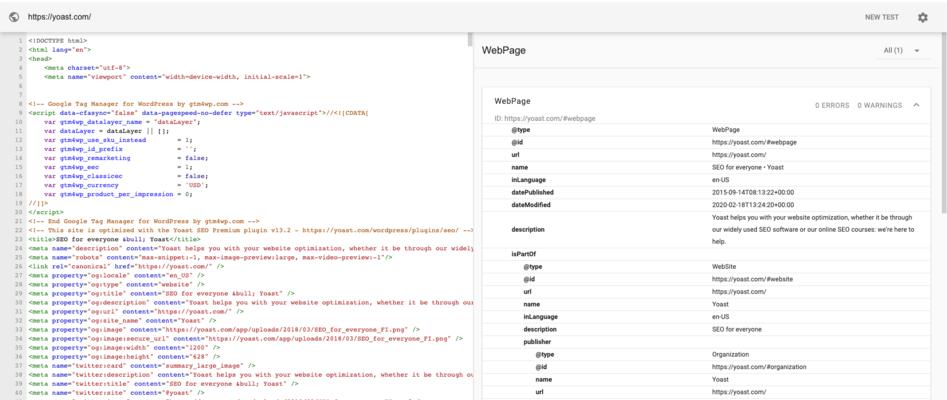Click the <!DOCTYPE html> code line
This screenshot has width=947, height=400.
coord(57,40)
